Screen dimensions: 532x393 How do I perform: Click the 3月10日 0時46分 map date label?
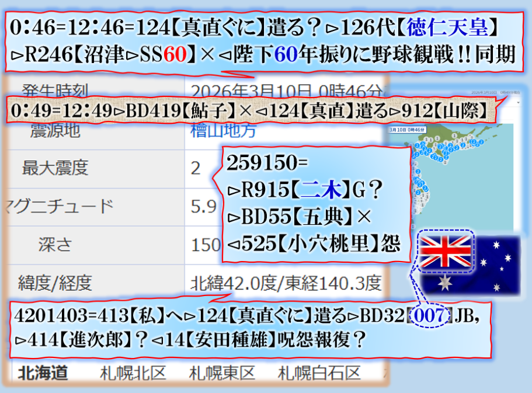(407, 128)
